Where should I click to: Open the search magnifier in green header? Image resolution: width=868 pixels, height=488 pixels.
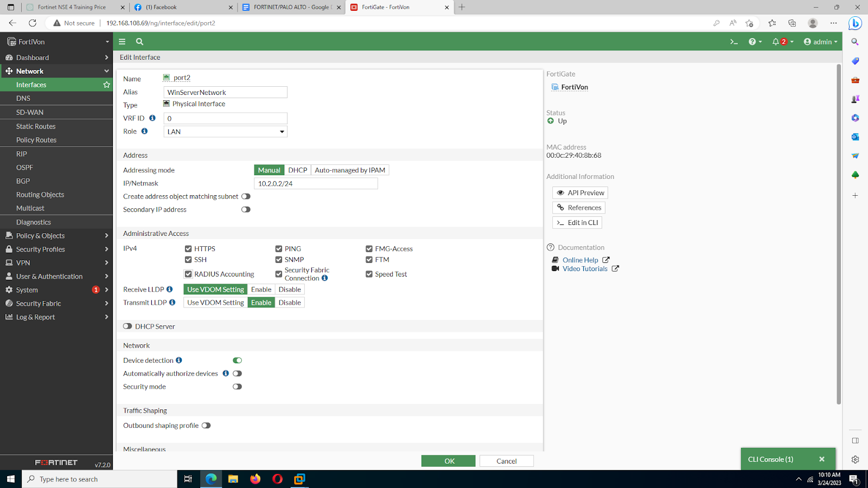[139, 42]
